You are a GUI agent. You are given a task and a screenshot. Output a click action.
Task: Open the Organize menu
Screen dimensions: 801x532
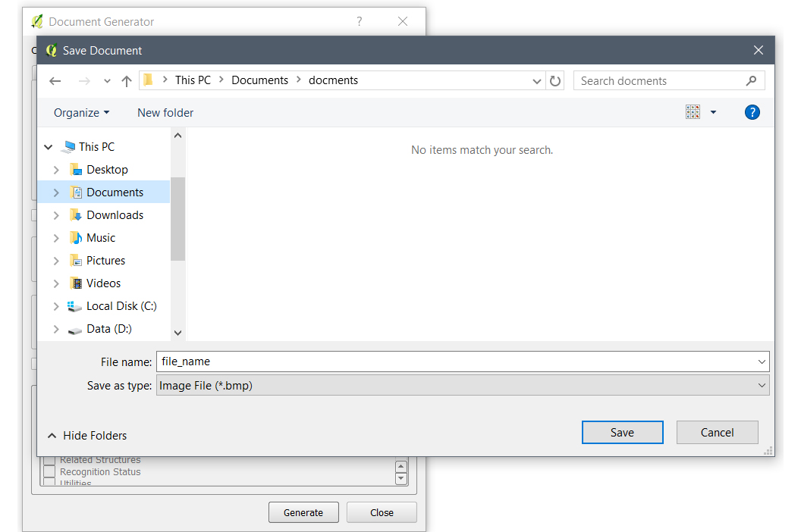[81, 113]
